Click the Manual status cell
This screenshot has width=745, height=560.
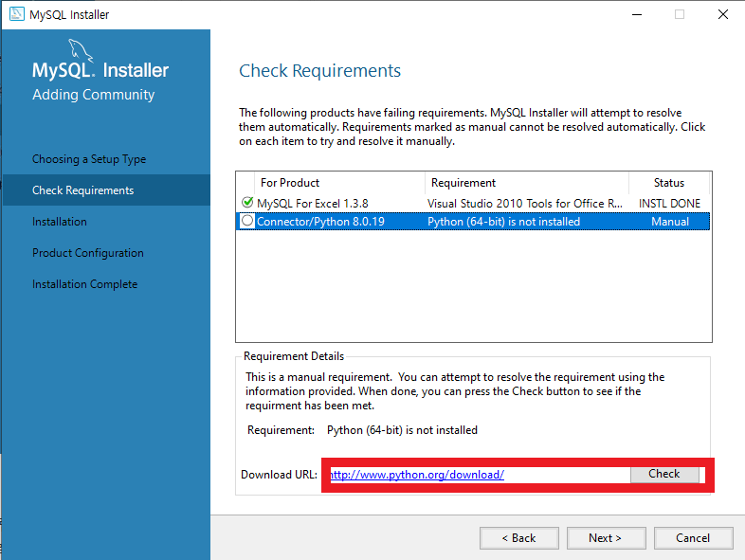[670, 222]
